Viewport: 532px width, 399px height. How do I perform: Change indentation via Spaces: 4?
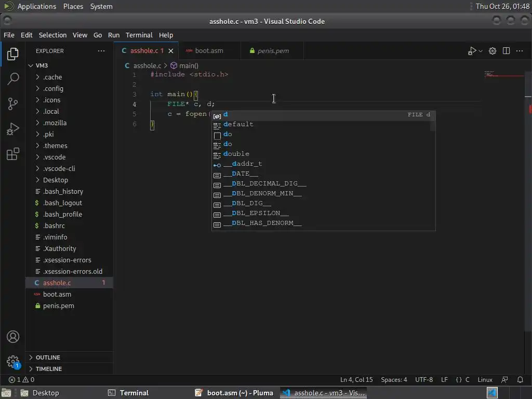[394, 380]
